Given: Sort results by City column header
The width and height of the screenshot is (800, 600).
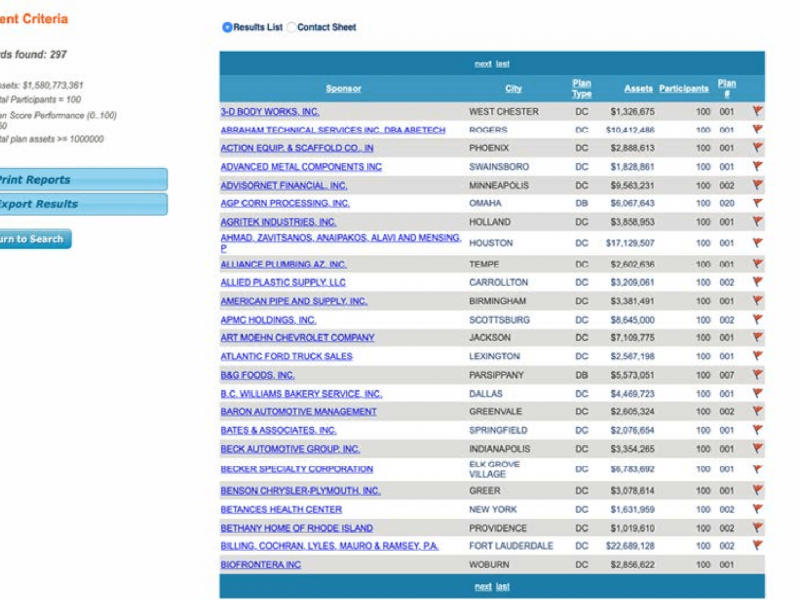Looking at the screenshot, I should [x=513, y=89].
